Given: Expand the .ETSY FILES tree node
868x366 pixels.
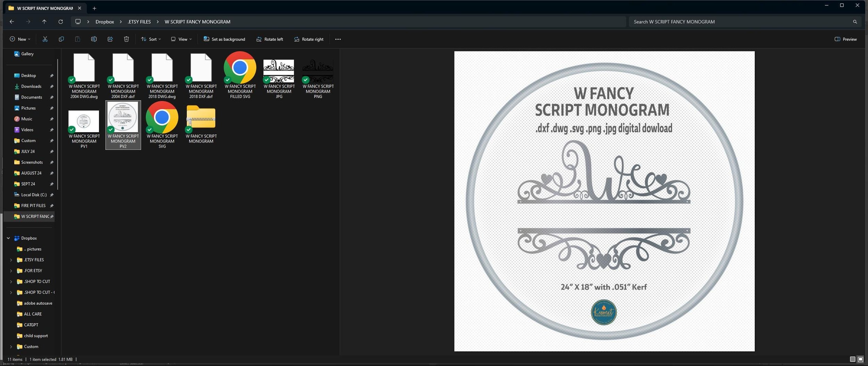Looking at the screenshot, I should tap(11, 260).
